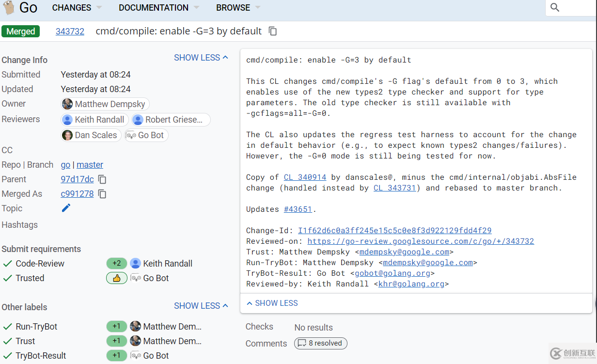
Task: Open the CL 340914 link
Action: tap(305, 177)
